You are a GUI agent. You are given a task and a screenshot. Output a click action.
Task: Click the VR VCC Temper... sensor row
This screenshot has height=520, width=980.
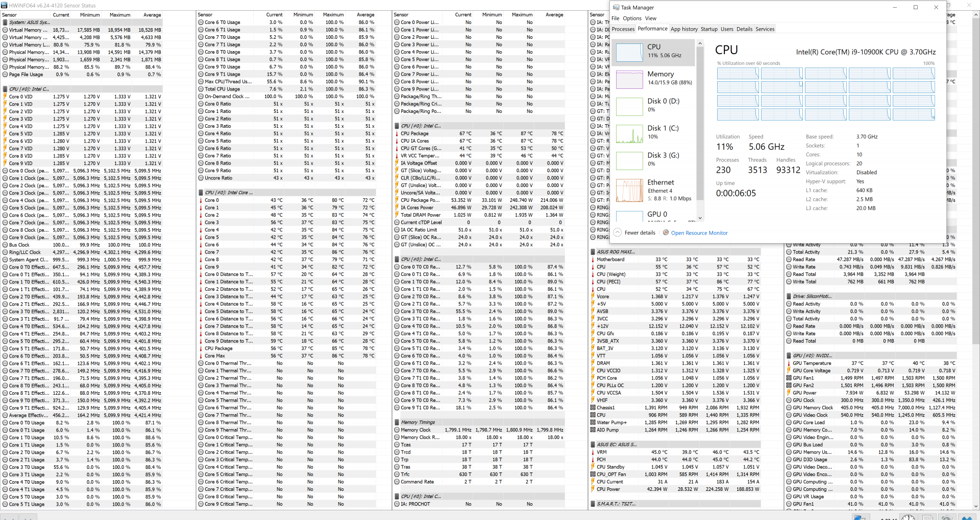pos(479,156)
